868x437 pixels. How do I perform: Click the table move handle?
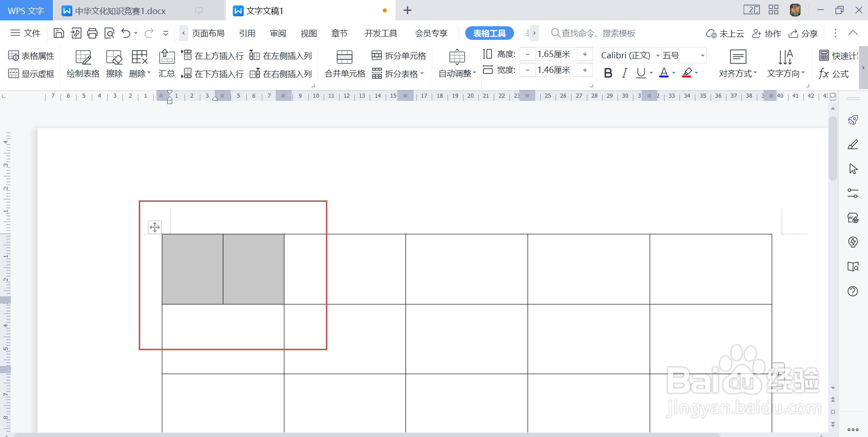pyautogui.click(x=155, y=227)
